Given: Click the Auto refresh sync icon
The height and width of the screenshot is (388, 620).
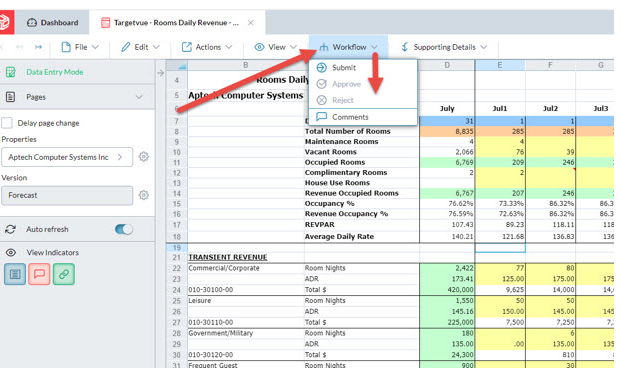Looking at the screenshot, I should tap(10, 229).
